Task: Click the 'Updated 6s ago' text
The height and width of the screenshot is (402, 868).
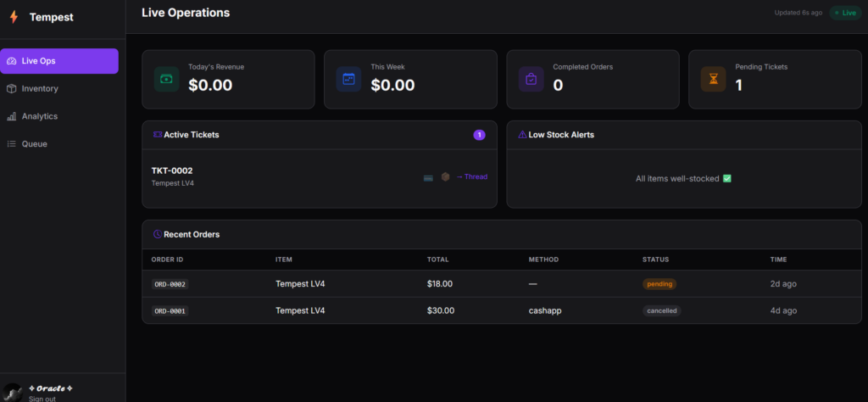Action: tap(798, 13)
